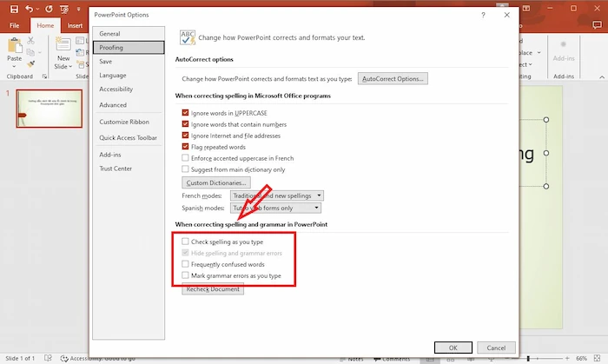The height and width of the screenshot is (364, 608).
Task: Click the Cut scissors icon
Action: click(x=31, y=40)
